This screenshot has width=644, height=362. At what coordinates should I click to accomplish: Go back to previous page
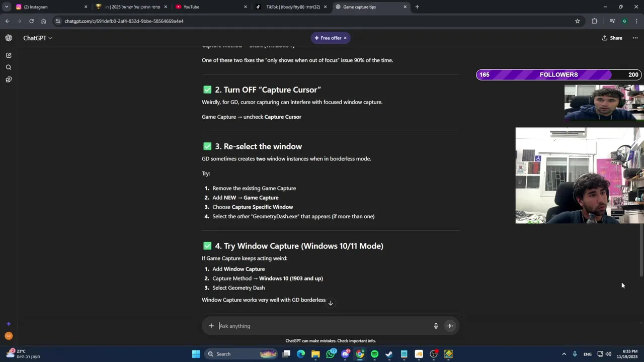[7, 21]
